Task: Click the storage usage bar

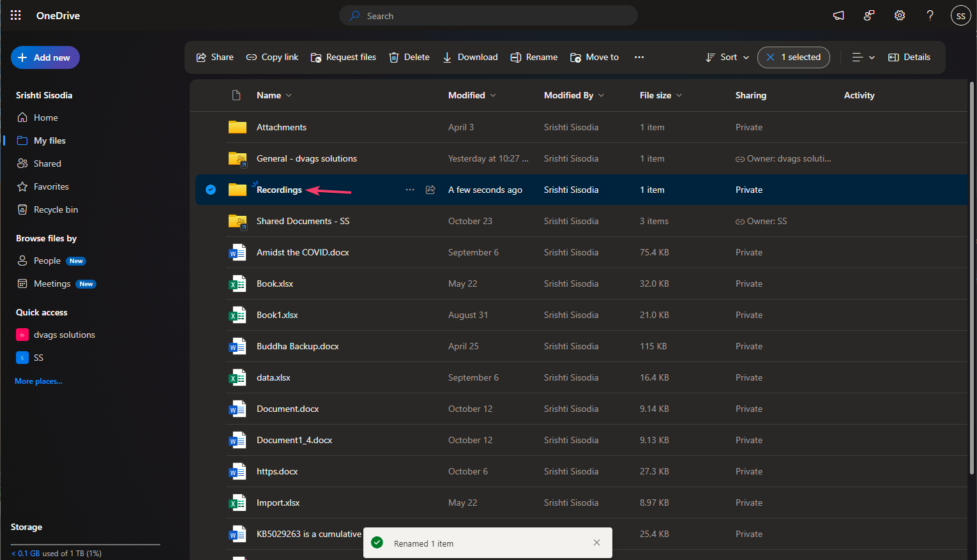Action: pyautogui.click(x=86, y=545)
